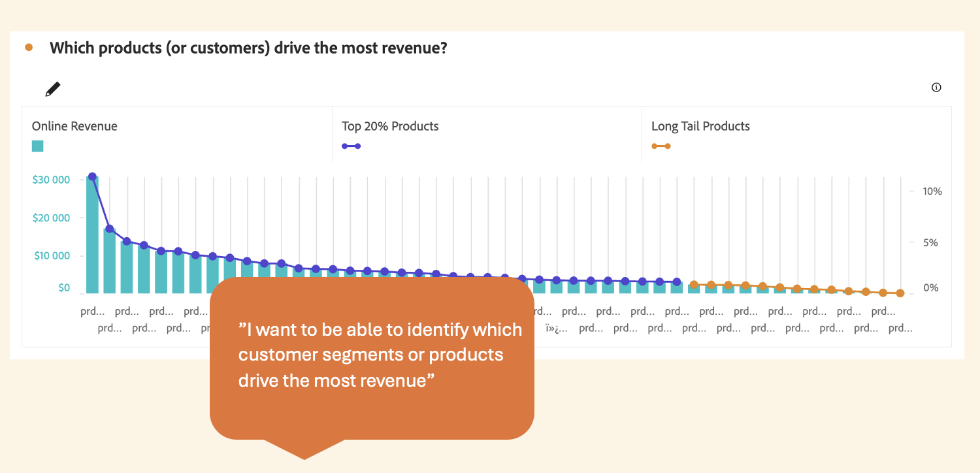Click the pencil edit icon
This screenshot has width=980, height=473.
click(53, 90)
